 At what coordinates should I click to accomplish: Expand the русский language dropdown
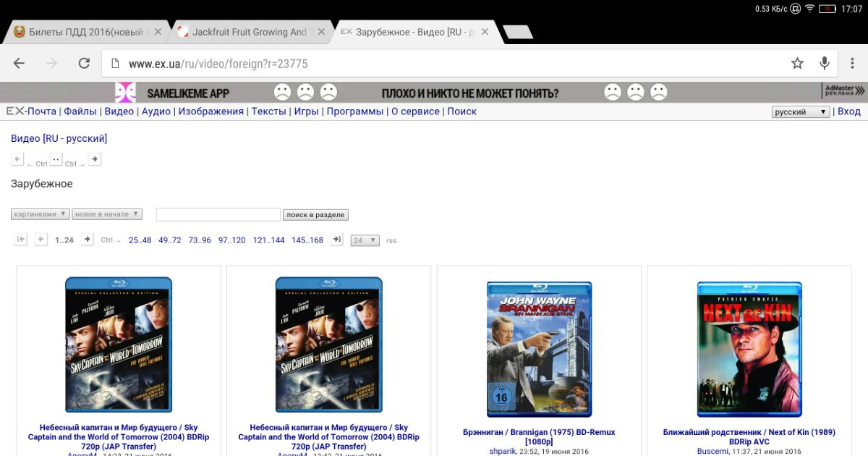[801, 112]
